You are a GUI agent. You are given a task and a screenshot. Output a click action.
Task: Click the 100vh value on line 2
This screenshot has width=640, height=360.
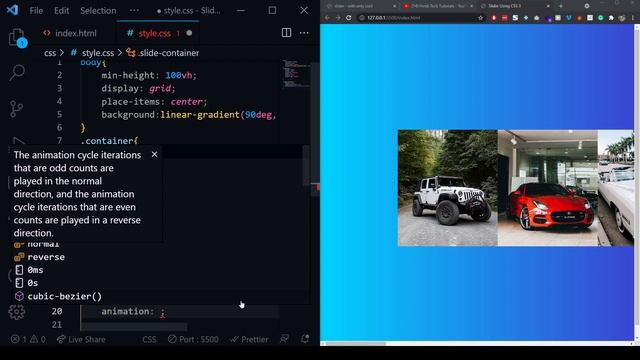[x=178, y=76]
